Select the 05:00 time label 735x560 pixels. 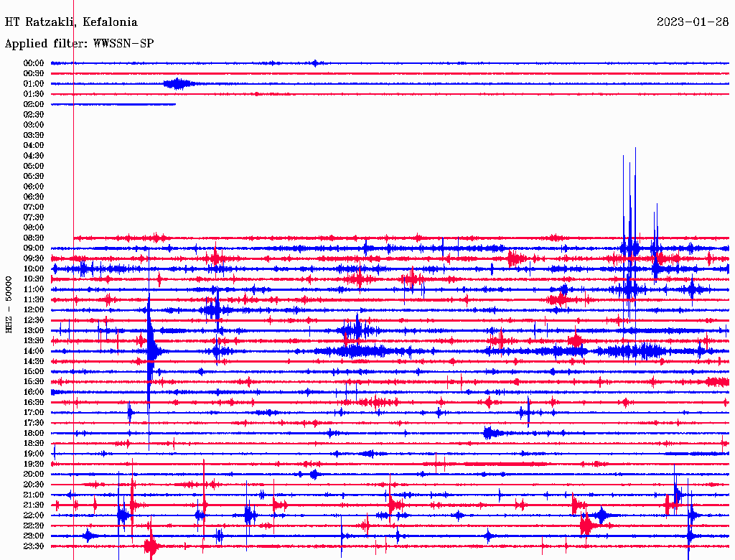34,166
